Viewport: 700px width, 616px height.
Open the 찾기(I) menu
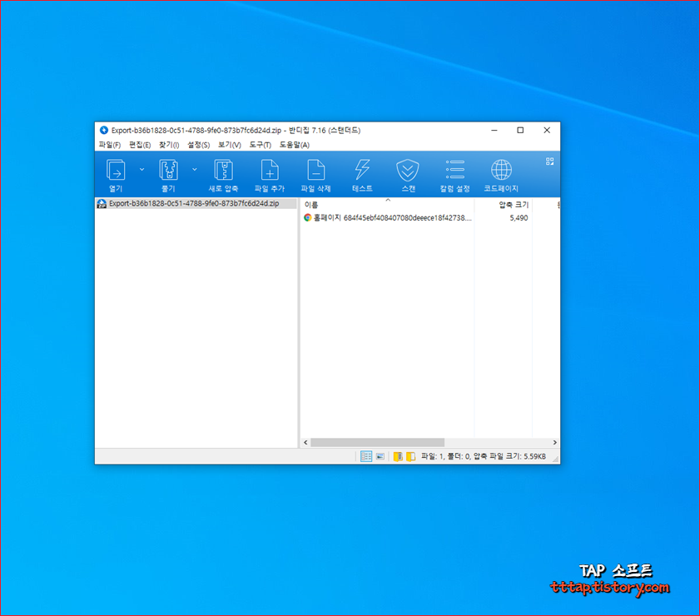pos(169,145)
